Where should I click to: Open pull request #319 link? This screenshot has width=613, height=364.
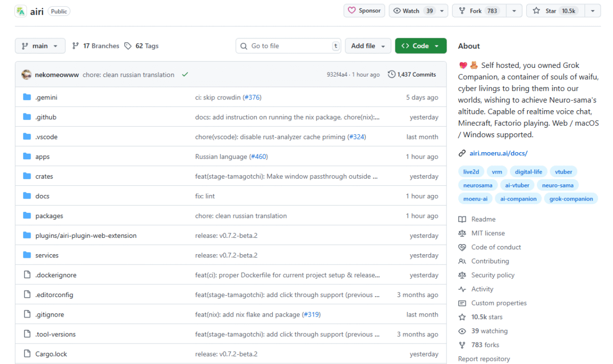[311, 314]
